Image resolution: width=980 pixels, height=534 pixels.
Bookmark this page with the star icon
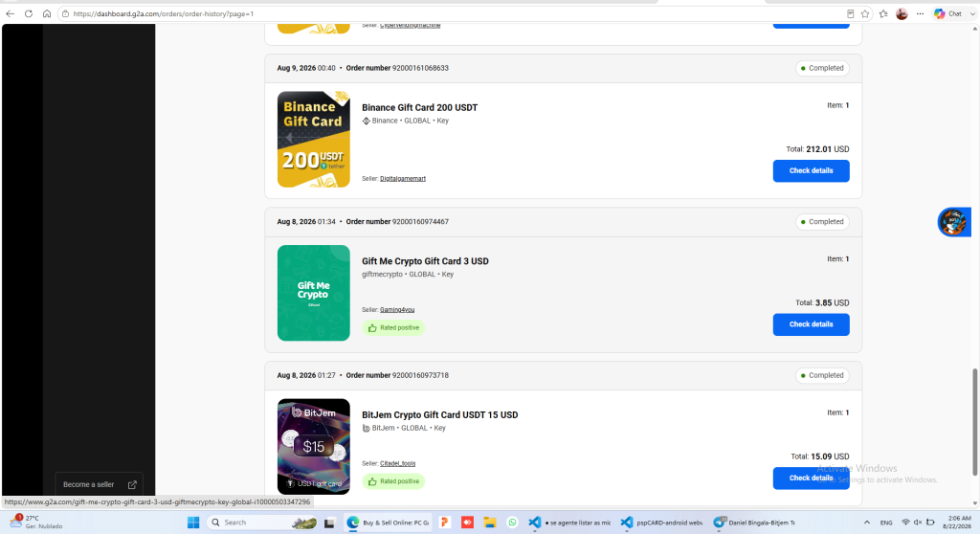point(865,13)
